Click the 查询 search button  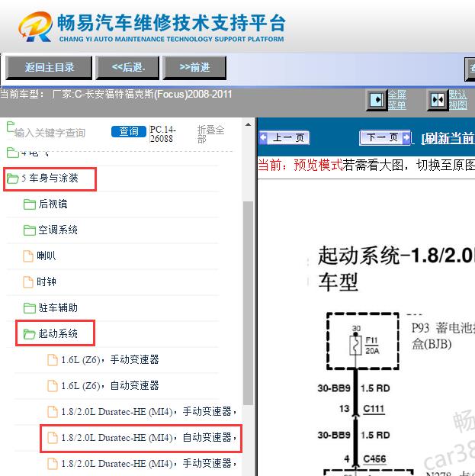click(x=129, y=131)
